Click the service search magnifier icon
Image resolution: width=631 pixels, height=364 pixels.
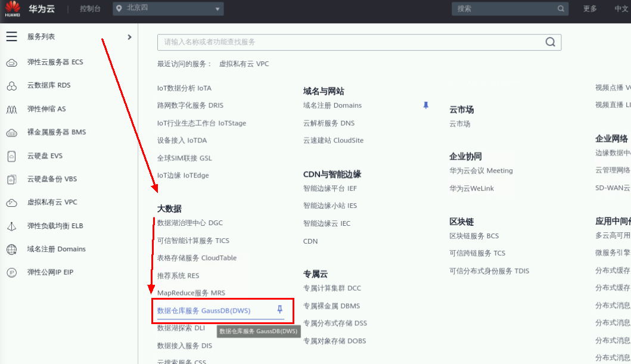coord(550,42)
